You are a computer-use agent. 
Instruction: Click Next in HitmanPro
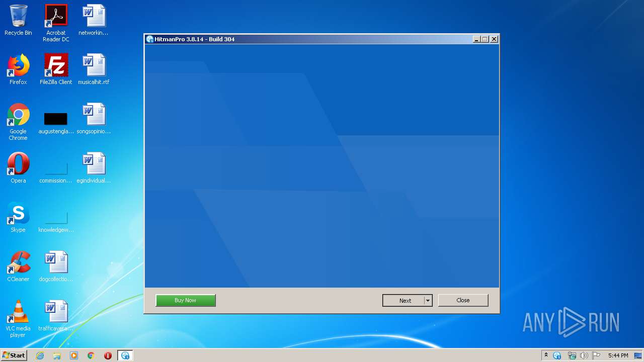click(x=403, y=300)
